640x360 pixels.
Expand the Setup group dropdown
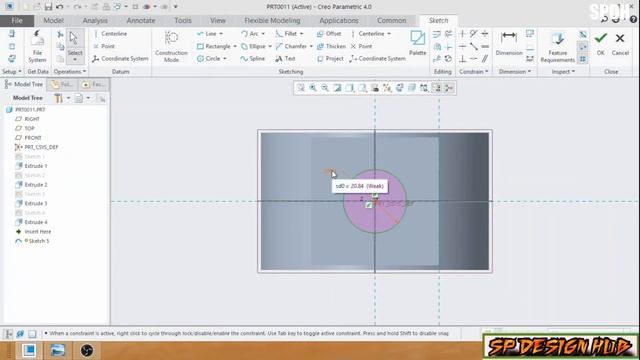(x=11, y=71)
